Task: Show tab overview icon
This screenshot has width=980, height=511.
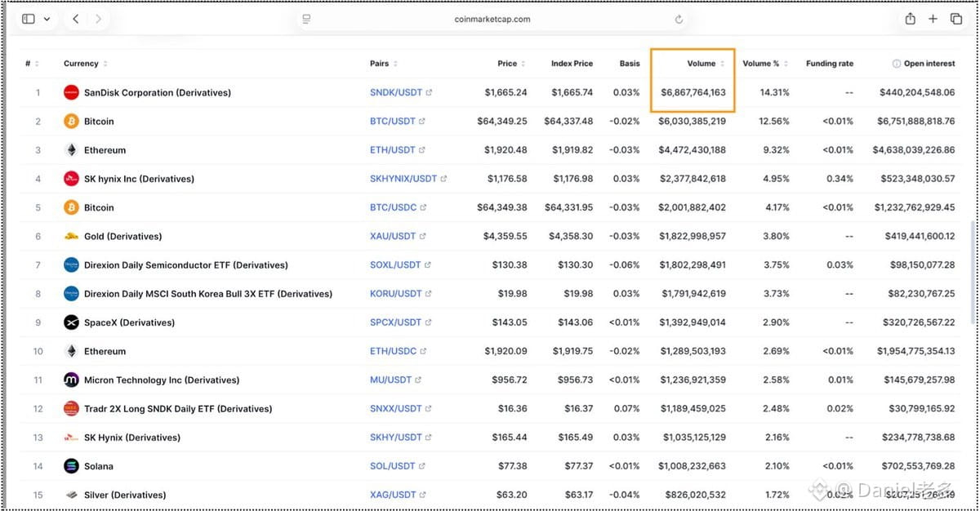Action: (x=955, y=19)
